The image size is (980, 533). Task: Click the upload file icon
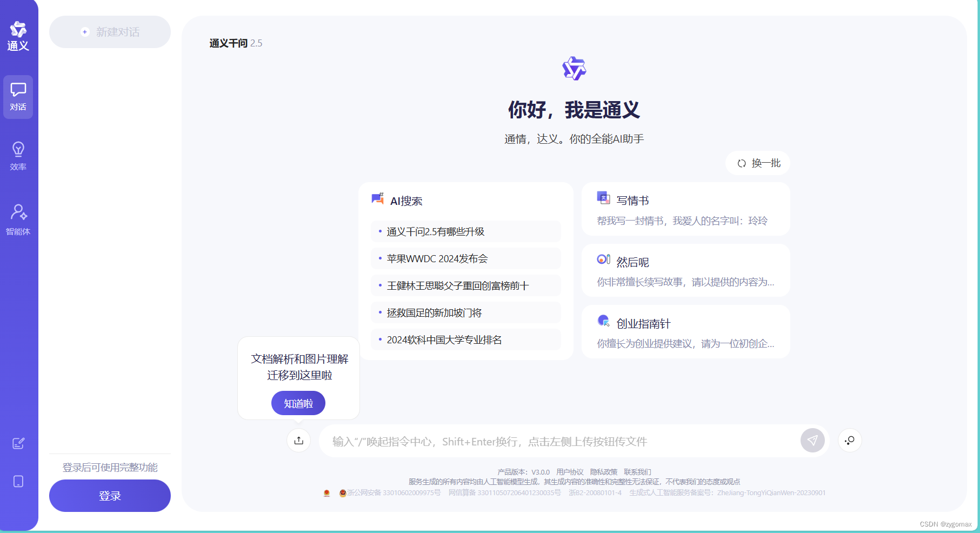pyautogui.click(x=298, y=441)
